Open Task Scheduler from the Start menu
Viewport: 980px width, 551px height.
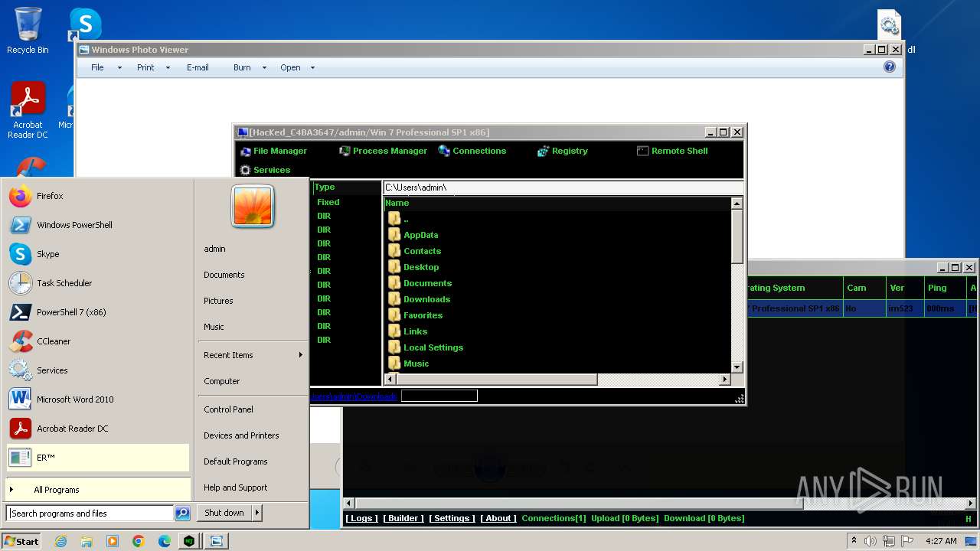coord(98,283)
